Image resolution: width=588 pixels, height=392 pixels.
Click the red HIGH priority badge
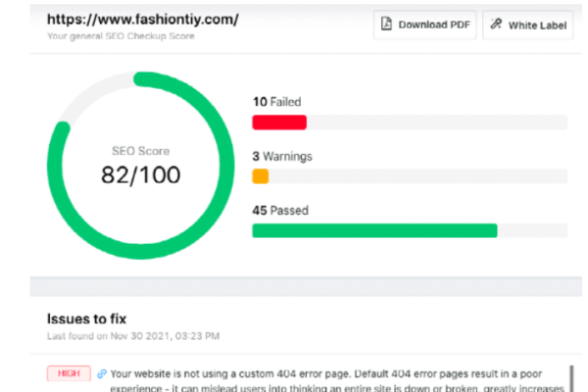(x=69, y=373)
